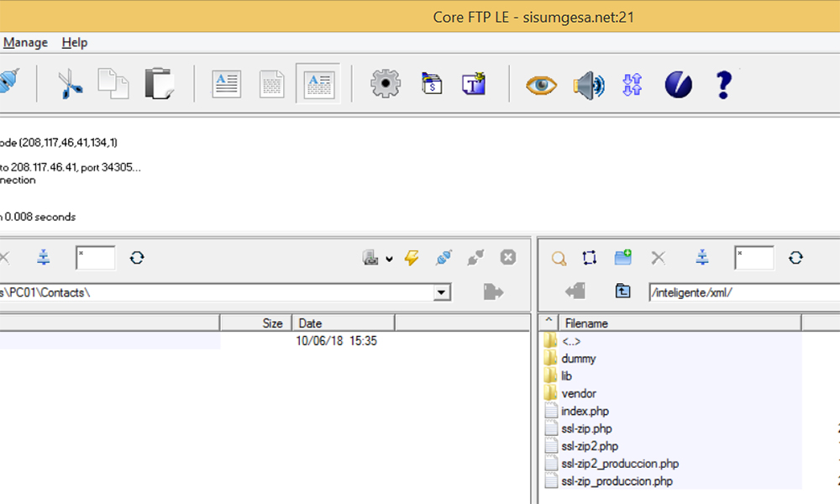Sort local files by Size column
Image resolution: width=840 pixels, height=504 pixels.
255,323
